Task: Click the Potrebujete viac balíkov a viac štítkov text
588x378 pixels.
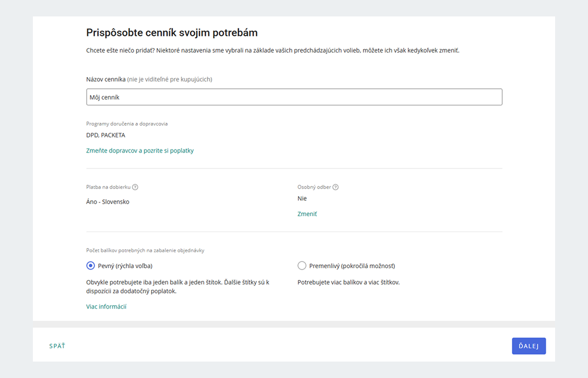Action: coord(348,282)
